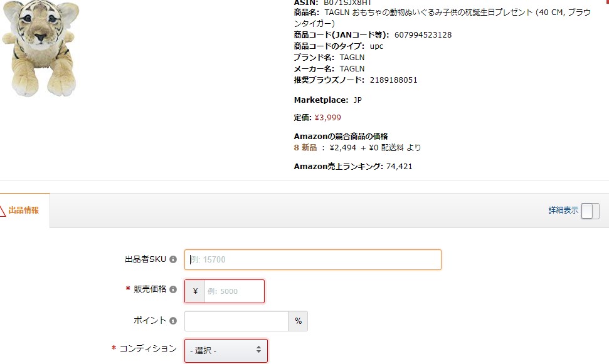Click the コンディション field label

(x=148, y=348)
